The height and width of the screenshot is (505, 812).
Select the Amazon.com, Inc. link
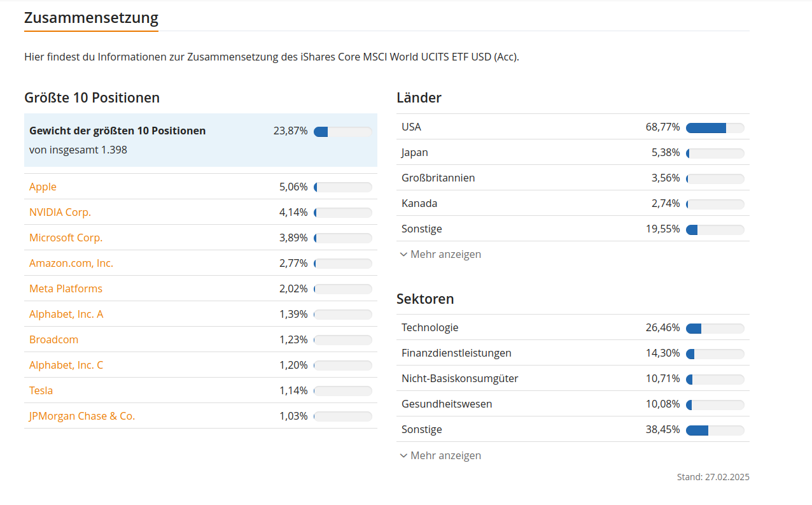71,263
